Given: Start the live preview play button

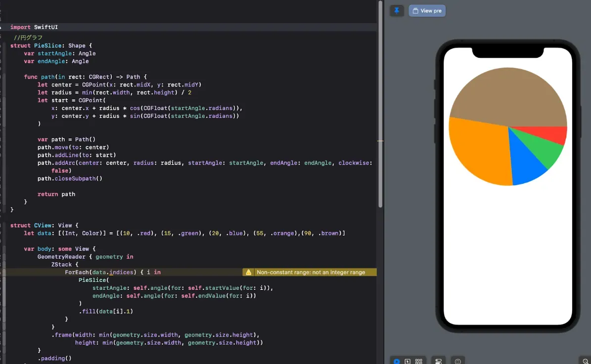Looking at the screenshot, I should pyautogui.click(x=397, y=362).
